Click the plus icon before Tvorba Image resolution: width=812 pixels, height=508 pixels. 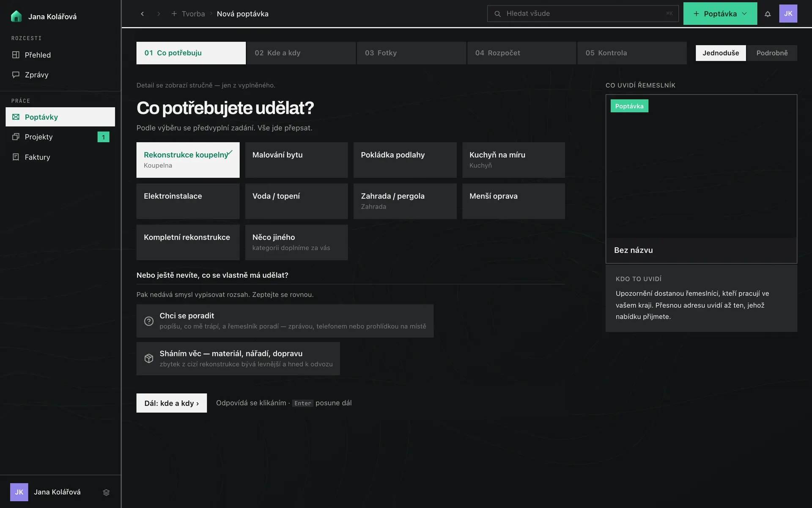pyautogui.click(x=174, y=14)
